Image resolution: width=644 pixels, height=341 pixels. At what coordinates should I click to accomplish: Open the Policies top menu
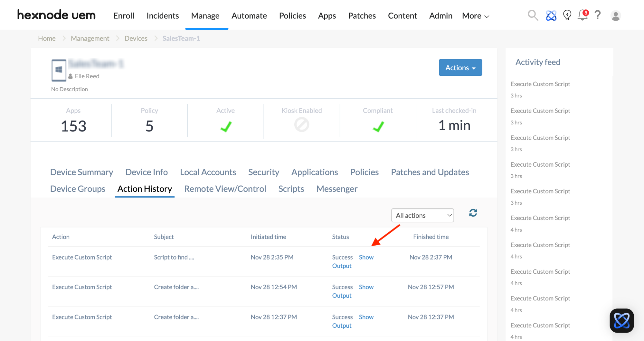click(x=292, y=16)
